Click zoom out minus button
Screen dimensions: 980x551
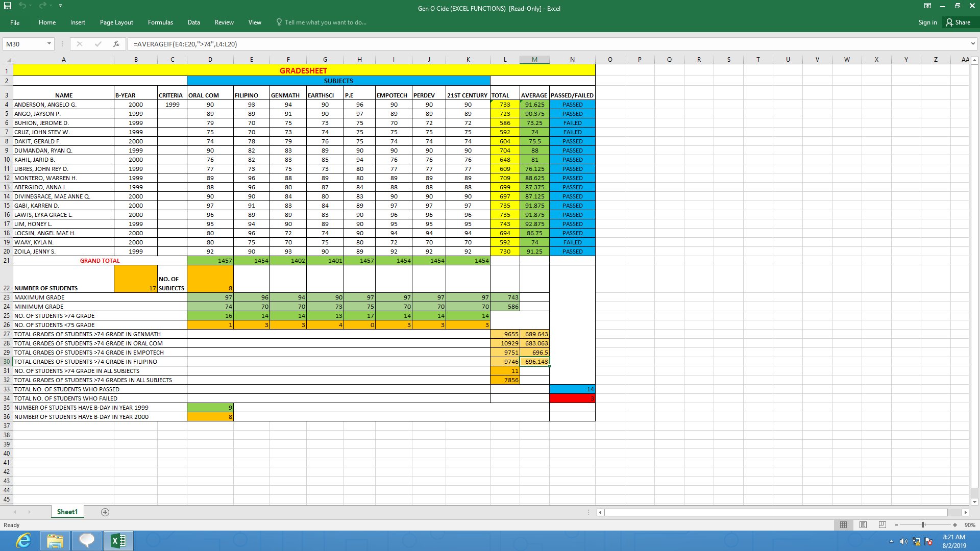click(x=896, y=525)
